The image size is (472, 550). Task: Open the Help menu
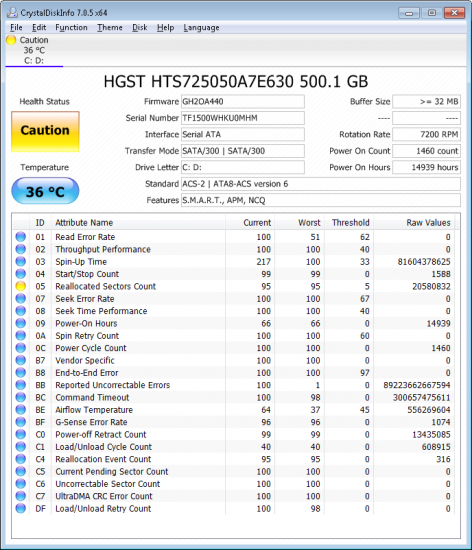166,27
